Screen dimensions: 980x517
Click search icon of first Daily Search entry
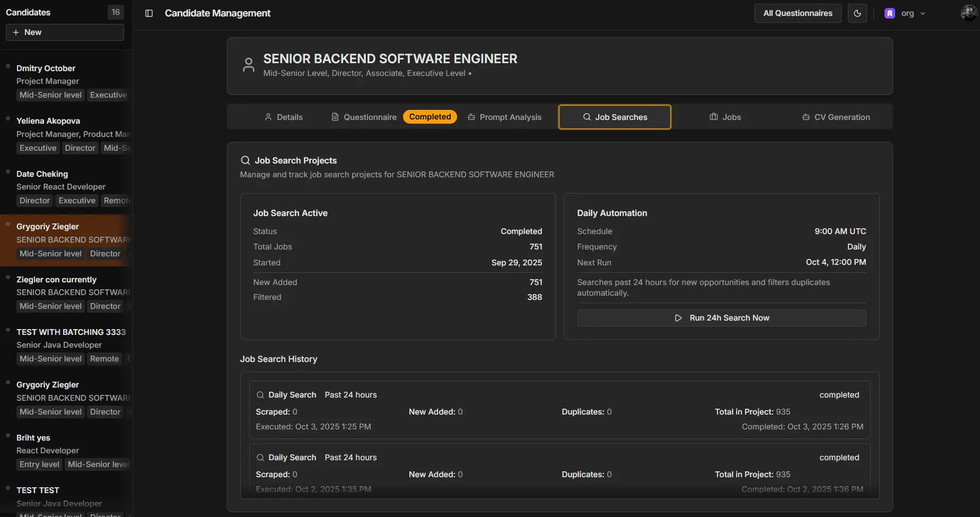[260, 395]
